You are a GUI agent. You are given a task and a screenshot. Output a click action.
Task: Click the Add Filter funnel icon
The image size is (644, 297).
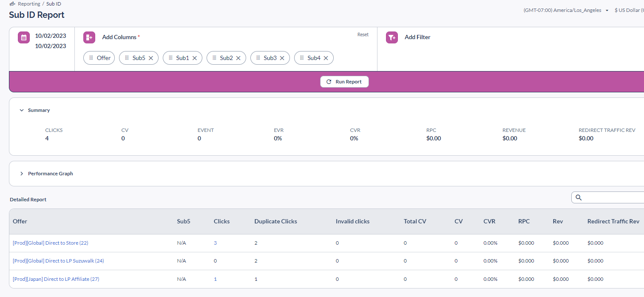[x=392, y=37]
